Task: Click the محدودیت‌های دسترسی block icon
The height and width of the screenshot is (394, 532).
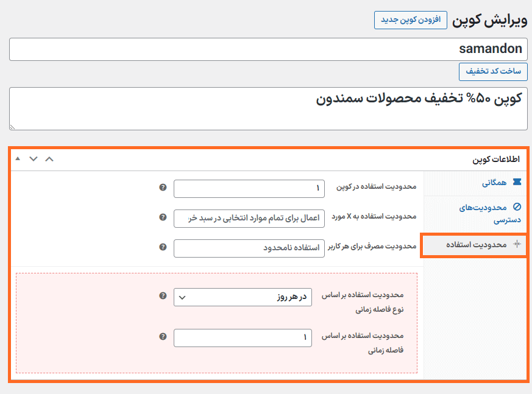Action: pyautogui.click(x=517, y=207)
